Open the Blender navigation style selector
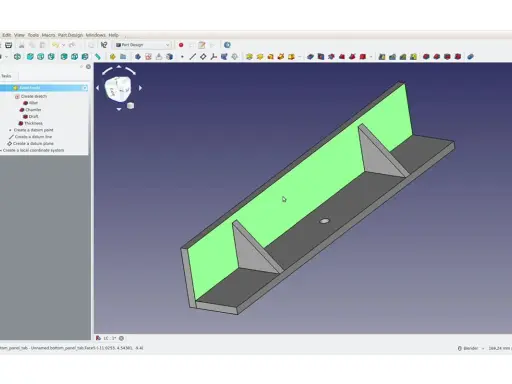This screenshot has width=512, height=384. tap(471, 348)
